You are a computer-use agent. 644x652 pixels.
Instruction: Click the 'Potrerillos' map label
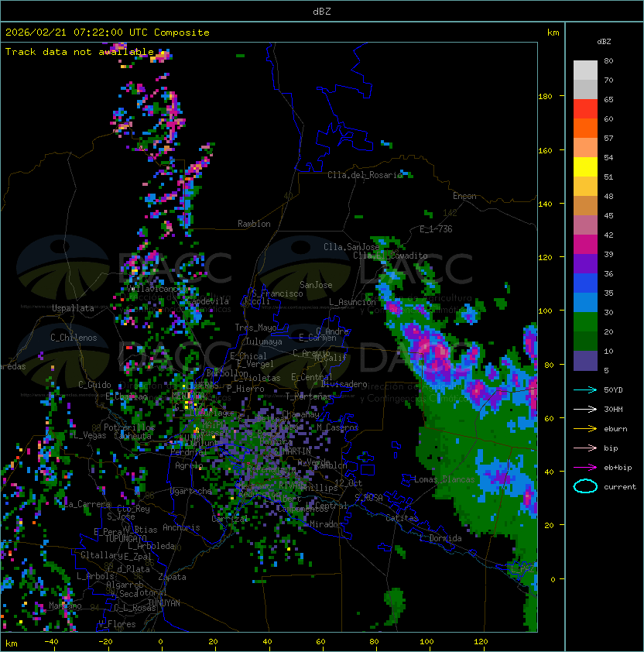[129, 427]
